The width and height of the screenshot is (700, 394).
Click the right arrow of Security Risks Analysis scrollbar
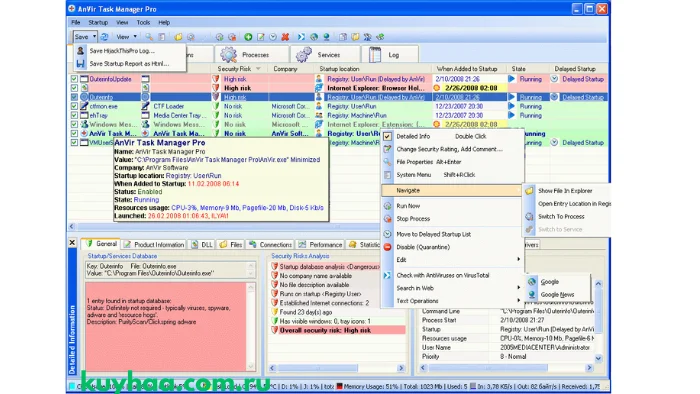(400, 368)
